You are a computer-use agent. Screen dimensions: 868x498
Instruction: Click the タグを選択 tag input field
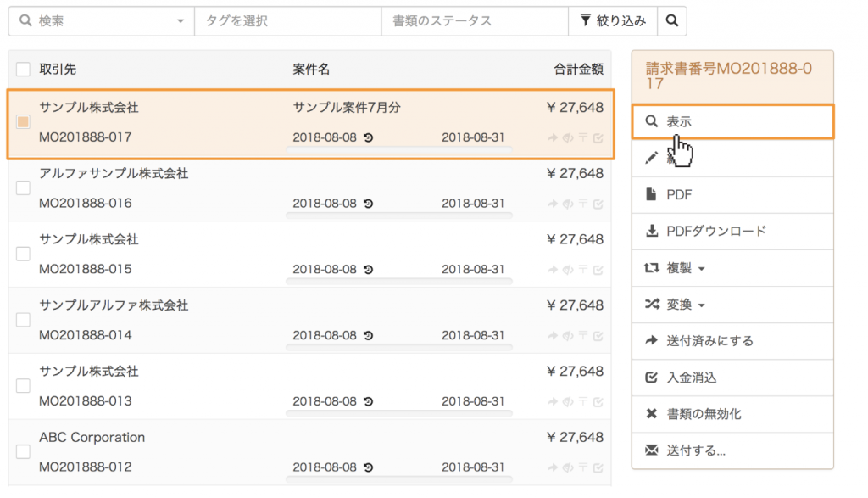click(287, 21)
